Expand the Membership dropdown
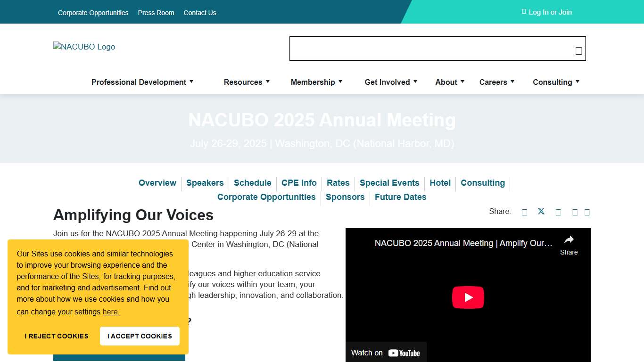The image size is (644, 362). click(313, 82)
